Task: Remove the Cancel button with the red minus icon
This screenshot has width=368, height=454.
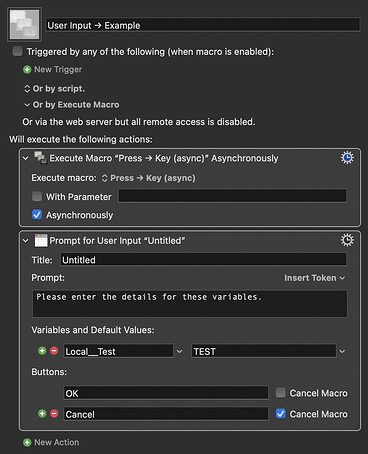Action: coord(54,414)
